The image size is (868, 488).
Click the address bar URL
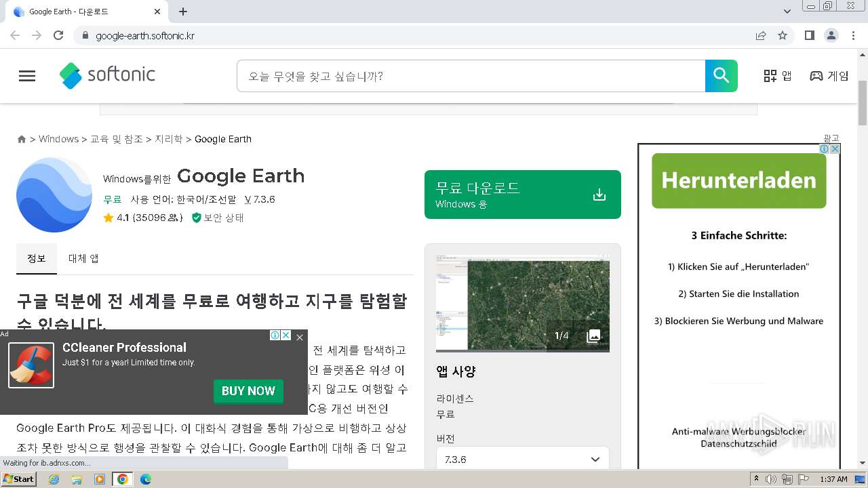point(145,35)
